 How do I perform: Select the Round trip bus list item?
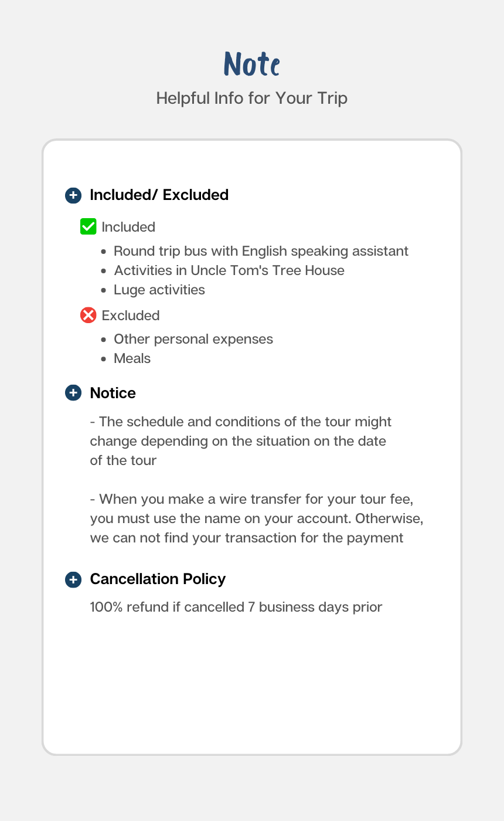(x=261, y=251)
